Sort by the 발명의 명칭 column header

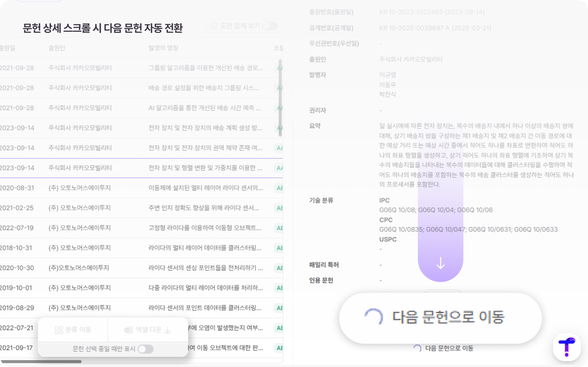[x=163, y=48]
